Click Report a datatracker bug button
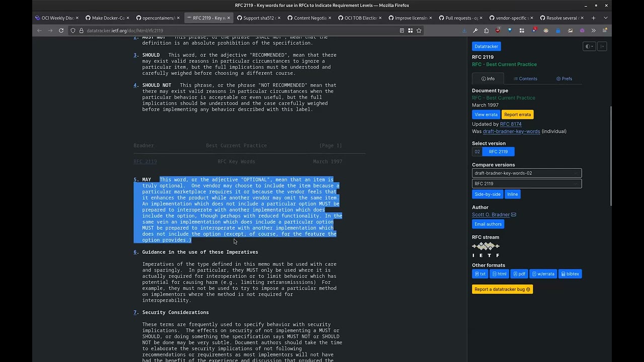This screenshot has width=644, height=362. (x=502, y=290)
